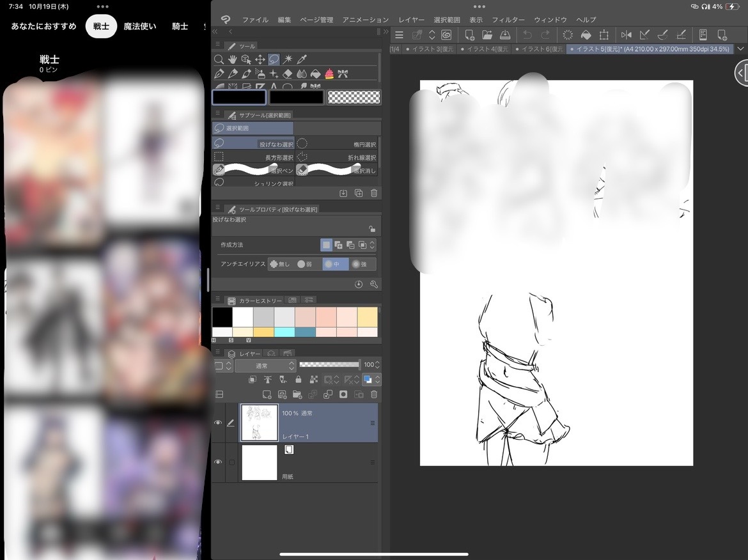
Task: Pick the cyan swatch in color history
Action: [284, 332]
